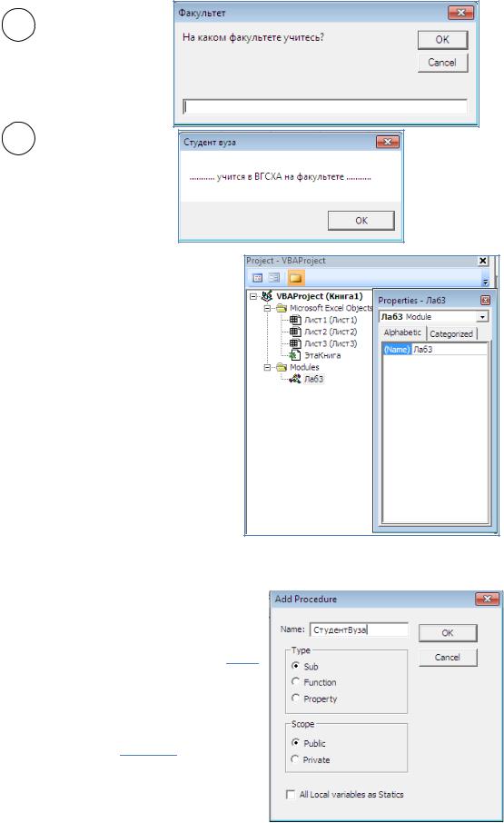This screenshot has width=504, height=823.
Task: Click Cancel in the Факультет dialog
Action: 442,63
